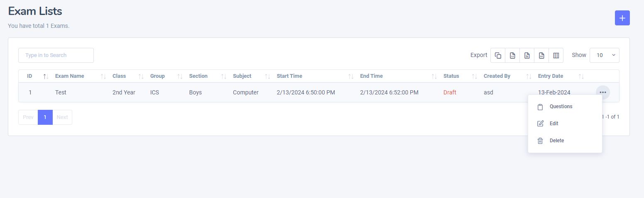
Task: Click the Next pagination button
Action: pos(62,117)
